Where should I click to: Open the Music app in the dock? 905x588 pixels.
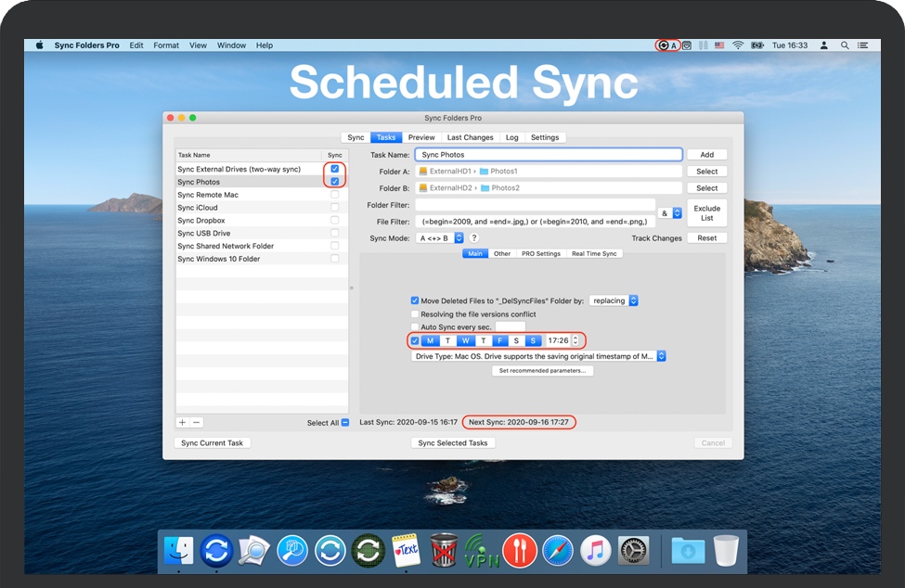click(x=596, y=550)
